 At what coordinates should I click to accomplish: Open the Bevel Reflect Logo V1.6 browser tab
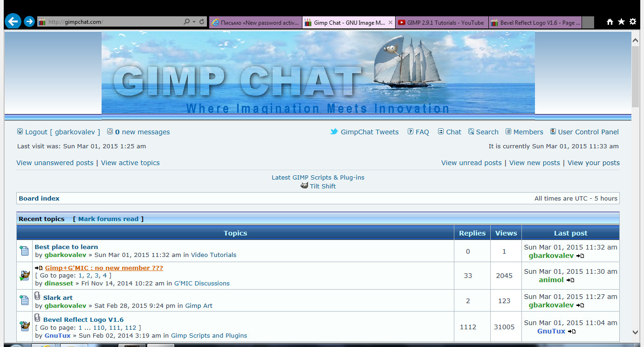tap(535, 22)
